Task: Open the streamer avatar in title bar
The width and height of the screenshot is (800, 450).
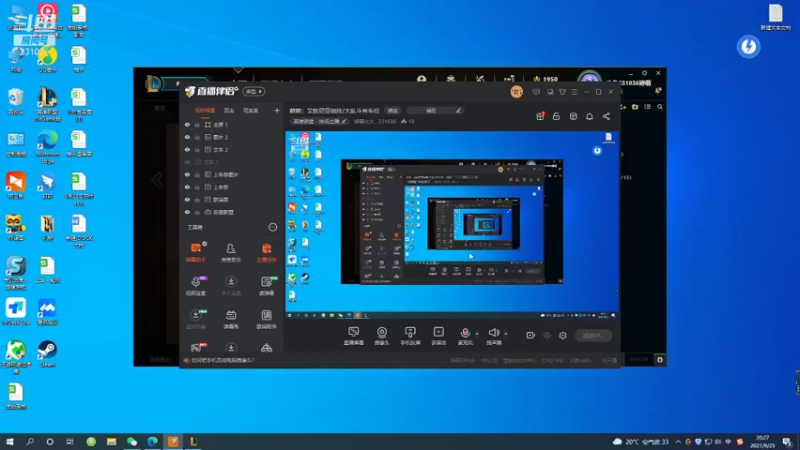Action: click(517, 92)
